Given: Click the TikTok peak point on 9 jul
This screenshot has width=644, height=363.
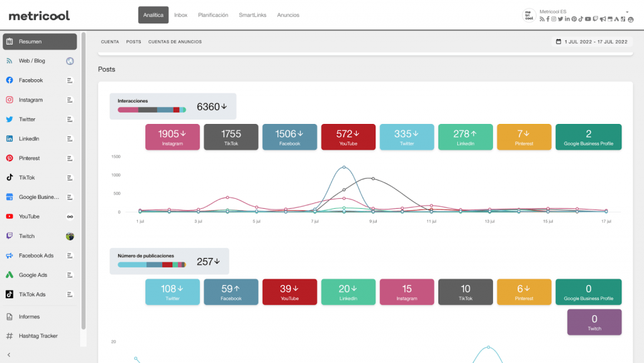Looking at the screenshot, I should [x=373, y=179].
